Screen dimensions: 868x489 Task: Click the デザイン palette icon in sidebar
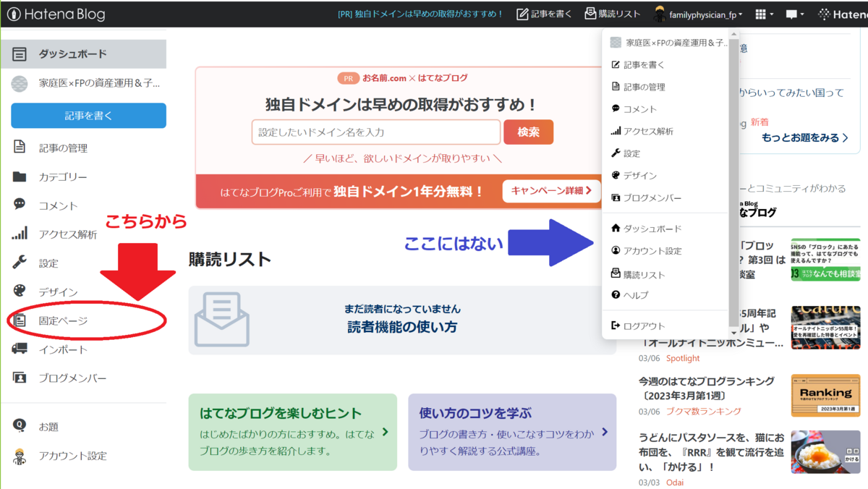click(x=20, y=292)
